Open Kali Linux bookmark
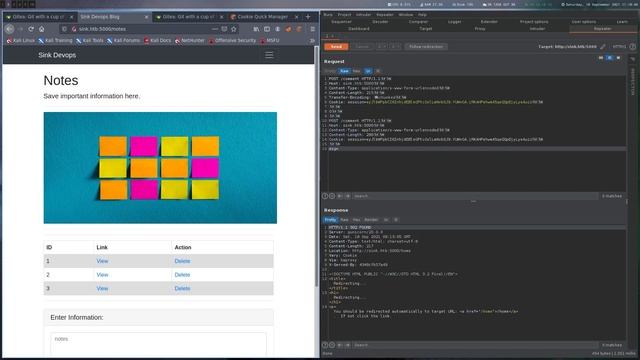The width and height of the screenshot is (640, 360). [x=21, y=40]
